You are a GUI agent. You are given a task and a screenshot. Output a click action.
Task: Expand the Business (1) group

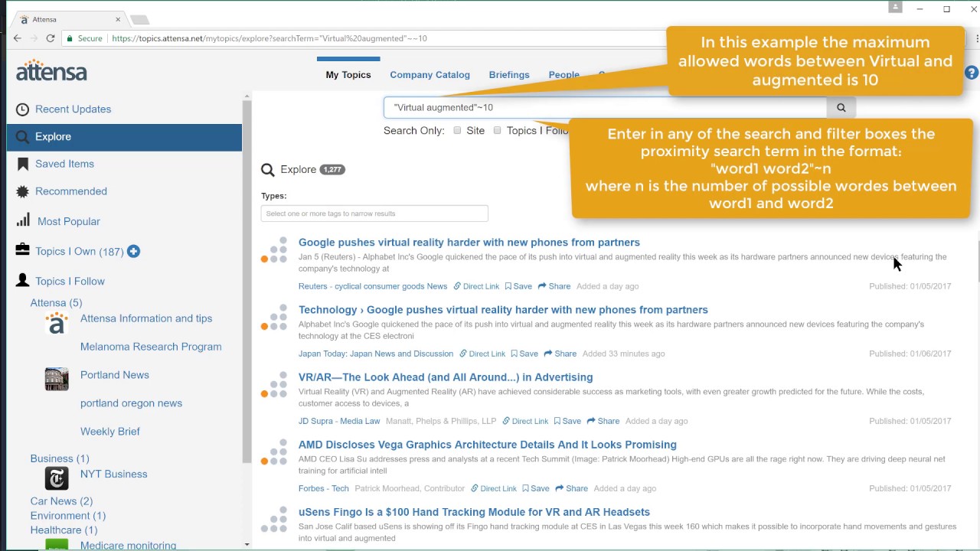60,458
